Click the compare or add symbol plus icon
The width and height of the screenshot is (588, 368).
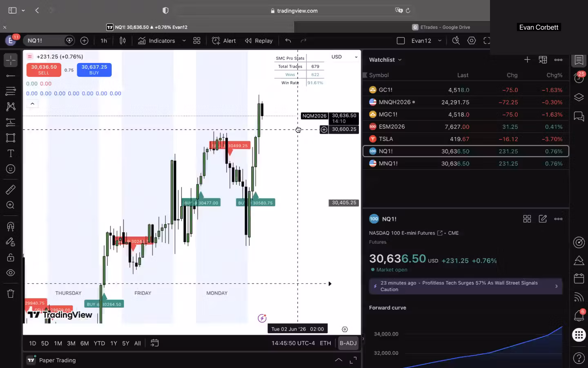point(84,40)
